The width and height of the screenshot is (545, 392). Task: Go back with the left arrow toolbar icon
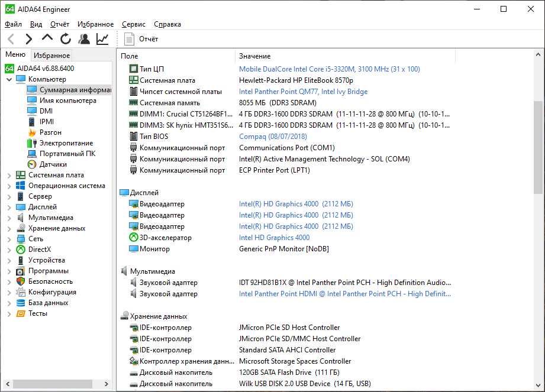coord(11,39)
